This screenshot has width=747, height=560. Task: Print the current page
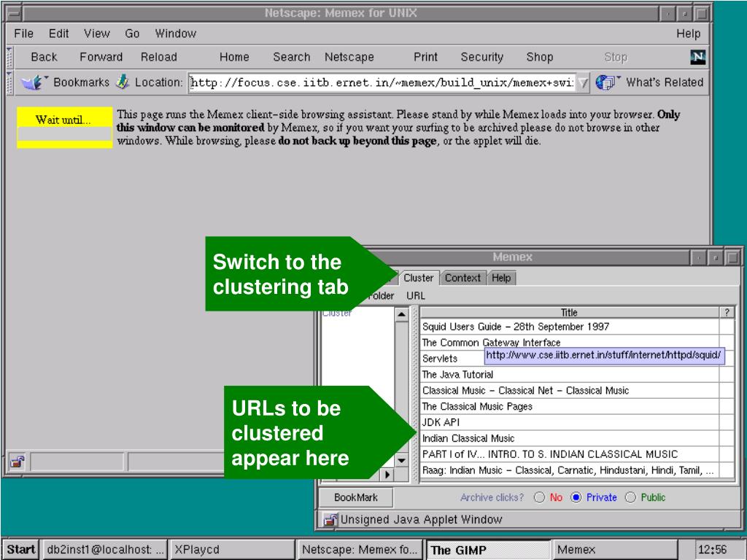(425, 57)
